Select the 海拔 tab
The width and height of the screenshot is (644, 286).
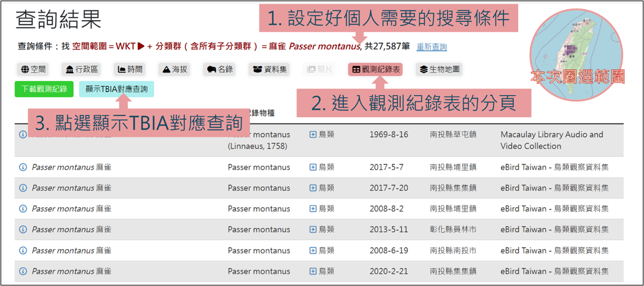[x=174, y=69]
